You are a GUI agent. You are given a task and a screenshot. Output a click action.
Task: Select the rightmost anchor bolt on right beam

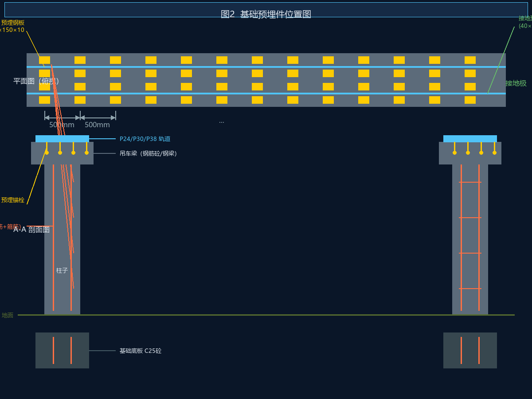494,149
